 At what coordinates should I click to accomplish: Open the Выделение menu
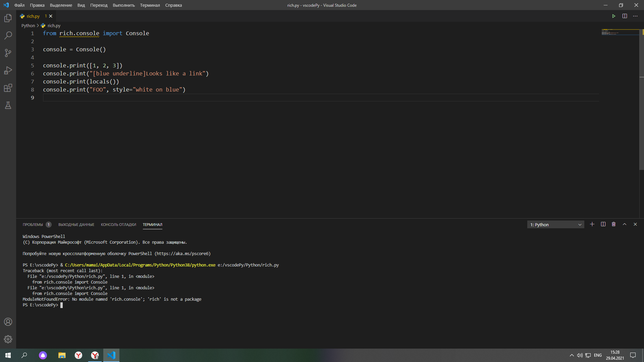point(61,5)
